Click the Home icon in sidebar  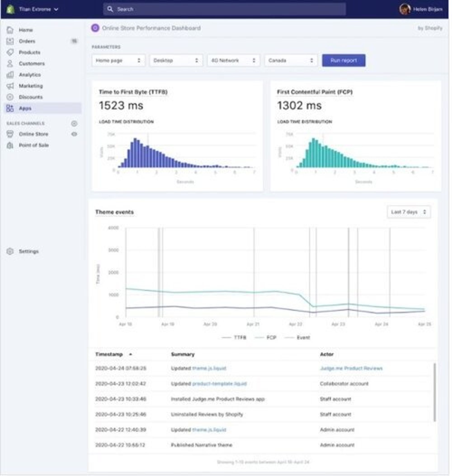[x=10, y=30]
